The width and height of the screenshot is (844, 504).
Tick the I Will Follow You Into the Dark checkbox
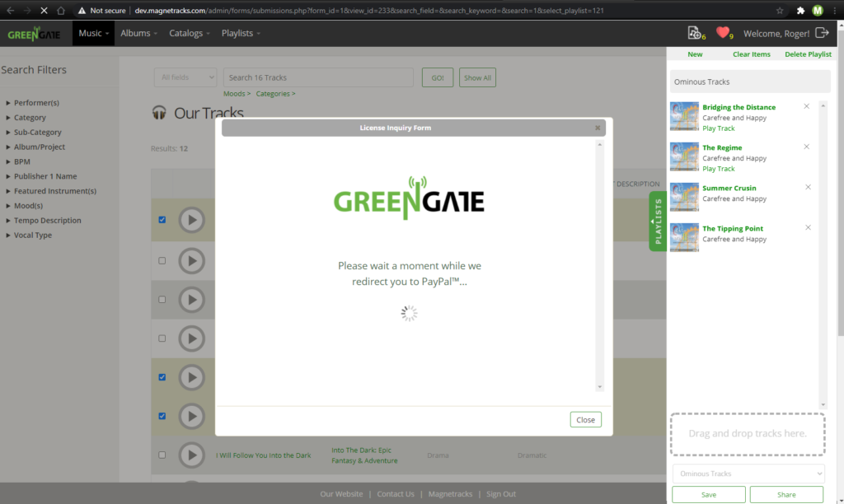162,455
